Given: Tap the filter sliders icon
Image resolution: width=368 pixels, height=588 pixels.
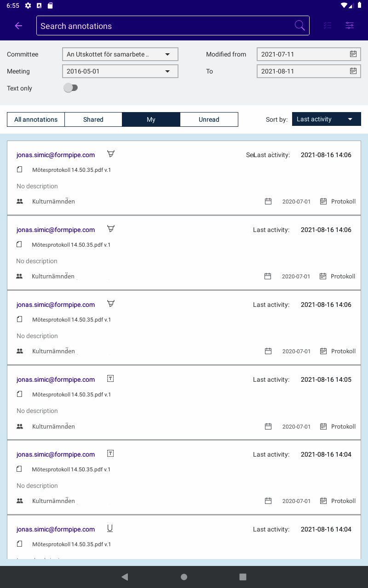Looking at the screenshot, I should pyautogui.click(x=350, y=26).
